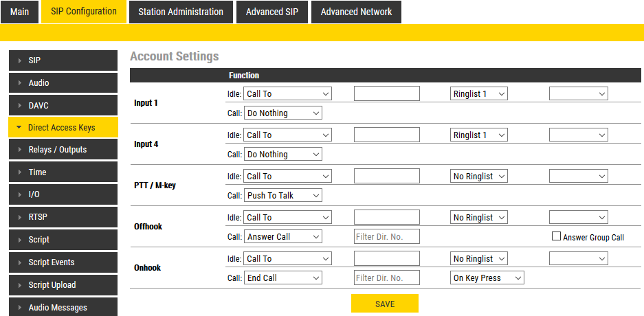Viewport: 644px width, 316px height.
Task: Click Input 4 Idle directory number field
Action: 387,135
